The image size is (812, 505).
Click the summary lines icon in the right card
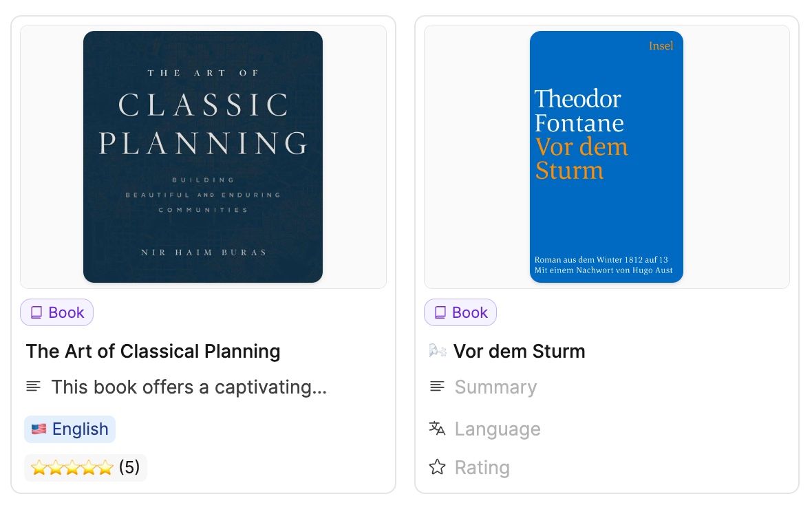coord(437,387)
